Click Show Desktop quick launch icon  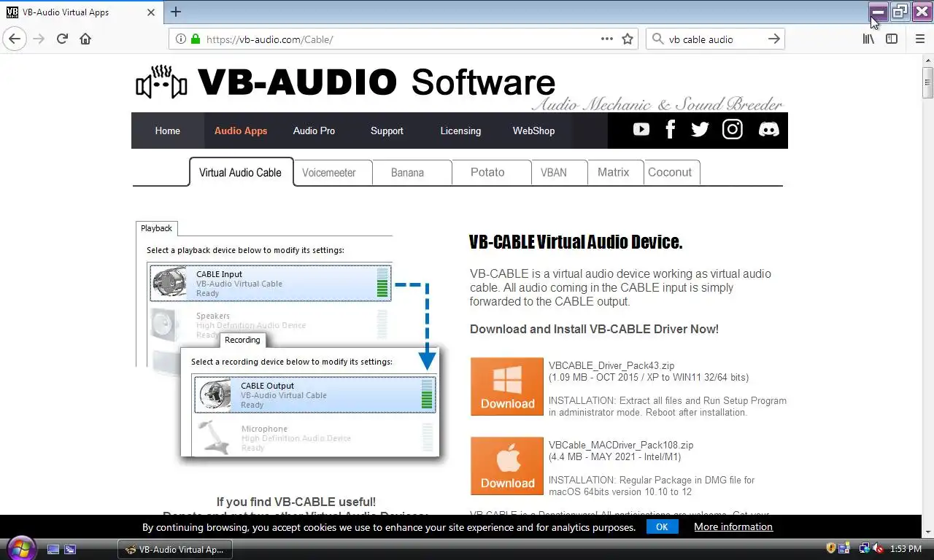[x=53, y=549]
